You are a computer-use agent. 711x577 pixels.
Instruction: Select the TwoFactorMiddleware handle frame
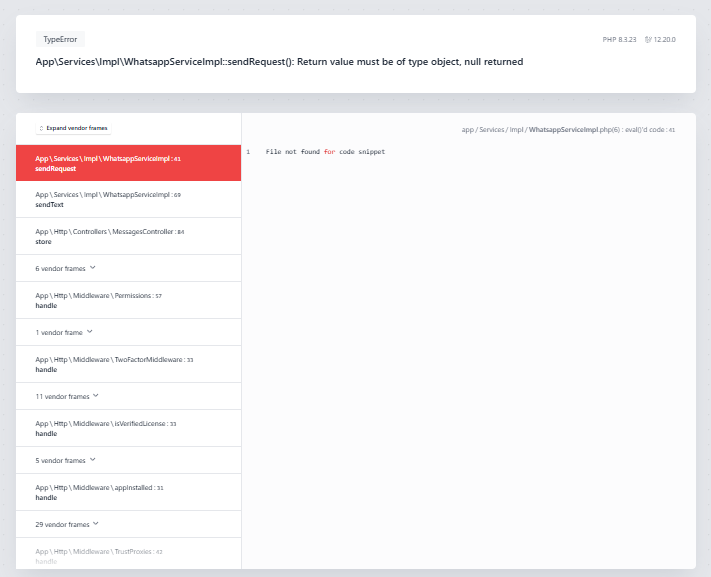click(128, 364)
